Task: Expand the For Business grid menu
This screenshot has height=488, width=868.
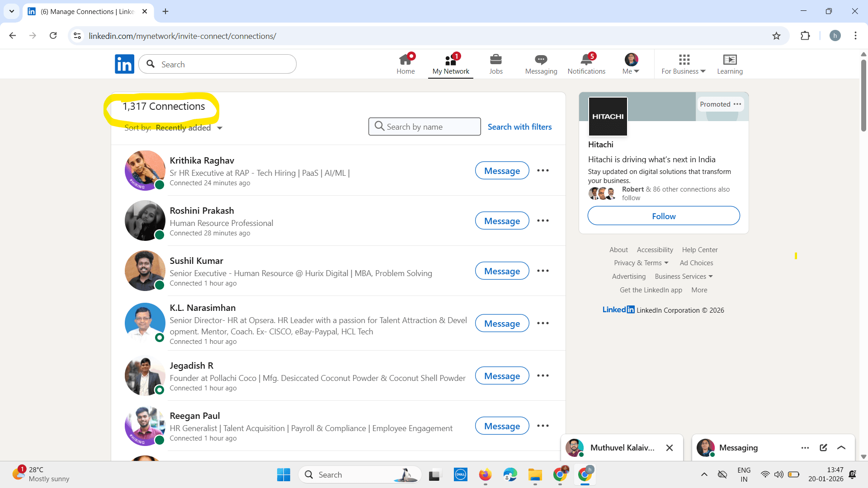Action: tap(684, 64)
